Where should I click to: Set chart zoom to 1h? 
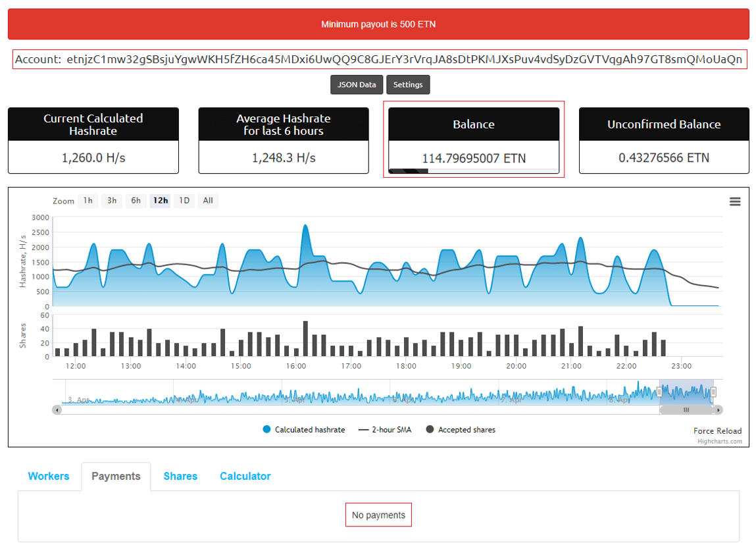click(88, 201)
